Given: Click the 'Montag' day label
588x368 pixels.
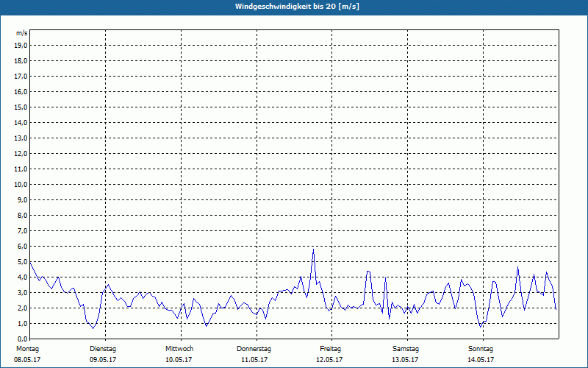Looking at the screenshot, I should pyautogui.click(x=27, y=349).
